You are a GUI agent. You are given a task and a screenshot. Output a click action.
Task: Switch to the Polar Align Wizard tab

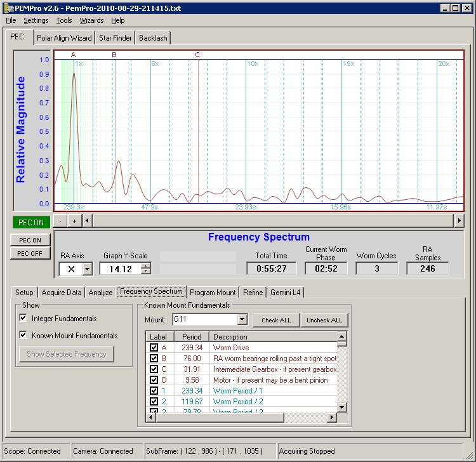pyautogui.click(x=64, y=38)
